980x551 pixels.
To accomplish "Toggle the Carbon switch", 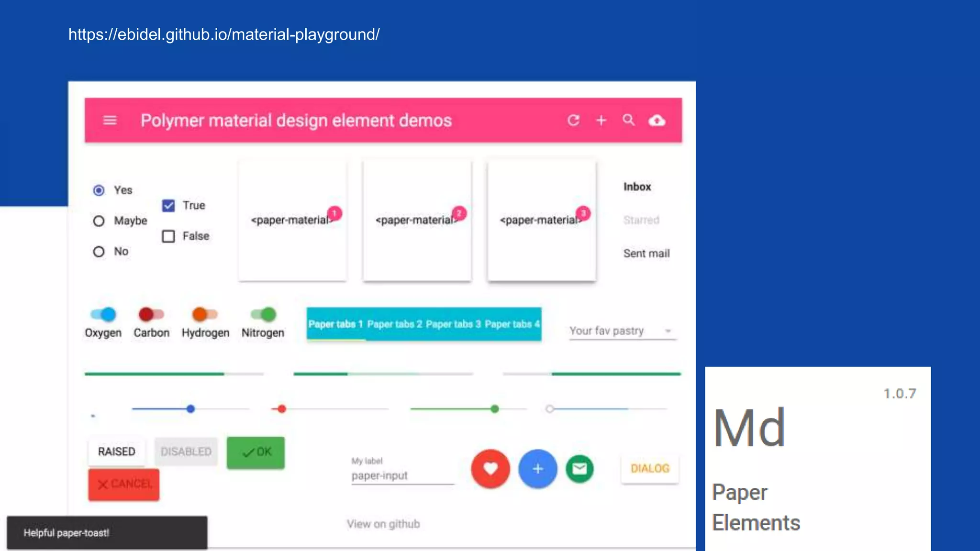I will tap(151, 314).
